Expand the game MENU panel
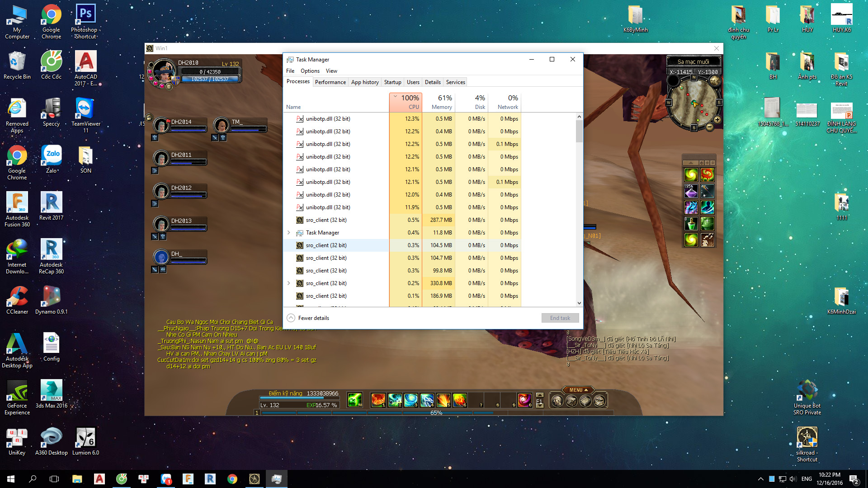This screenshot has height=488, width=868. point(578,390)
